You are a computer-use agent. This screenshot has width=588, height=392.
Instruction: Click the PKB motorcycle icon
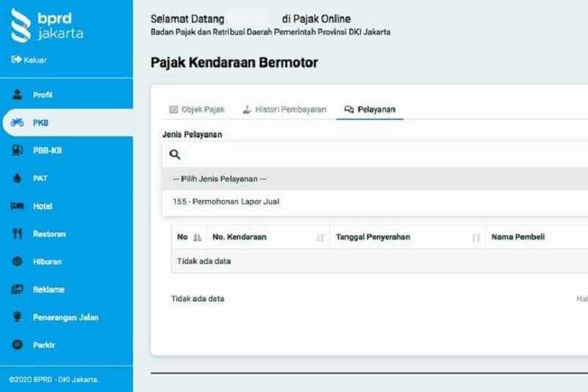pos(17,122)
